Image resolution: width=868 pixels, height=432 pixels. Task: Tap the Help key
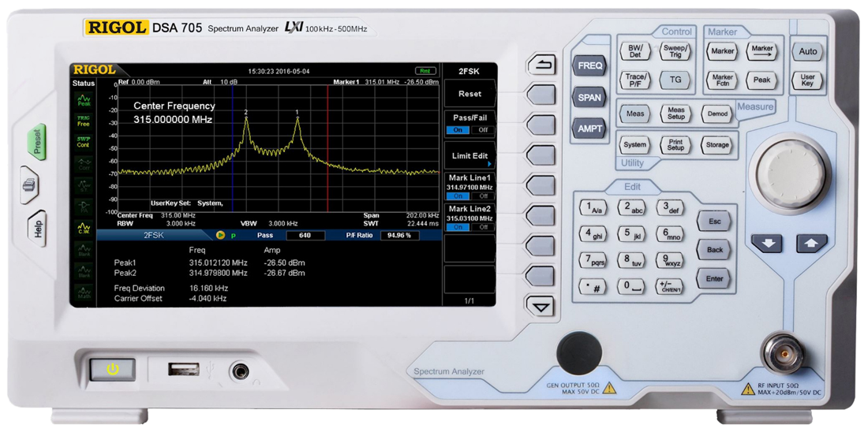pyautogui.click(x=38, y=229)
